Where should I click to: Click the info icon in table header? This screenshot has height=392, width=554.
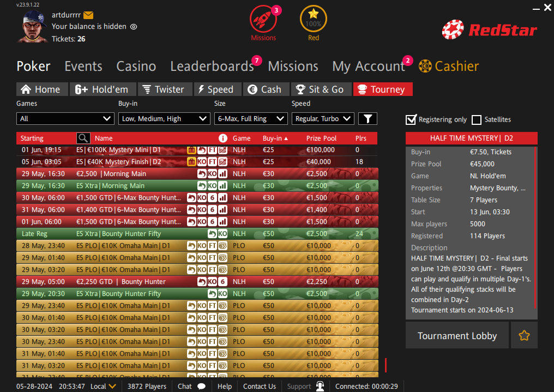222,138
